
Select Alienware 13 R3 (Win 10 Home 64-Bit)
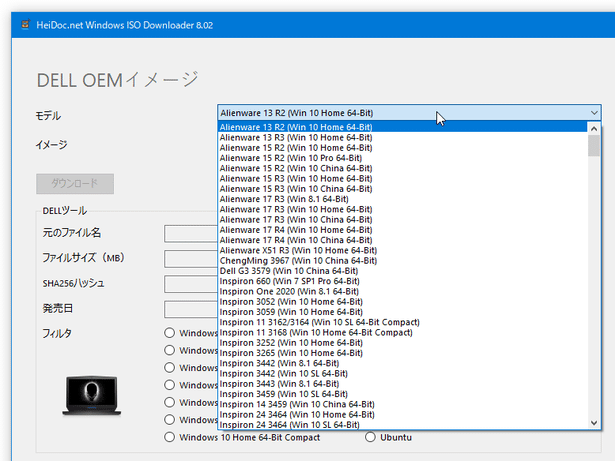(402, 137)
